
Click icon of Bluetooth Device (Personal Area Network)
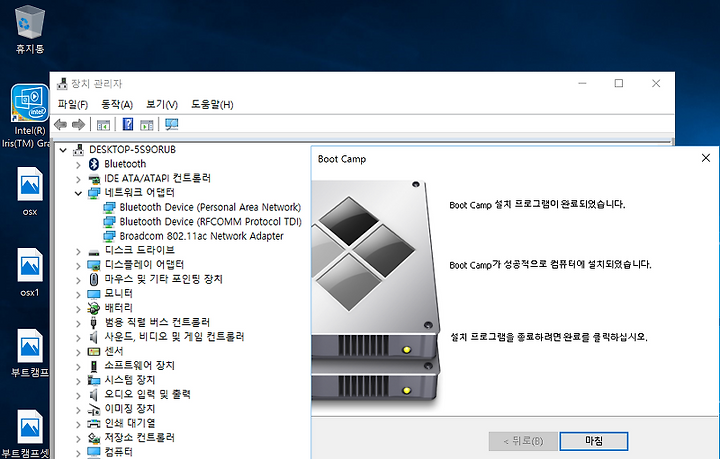coord(109,207)
